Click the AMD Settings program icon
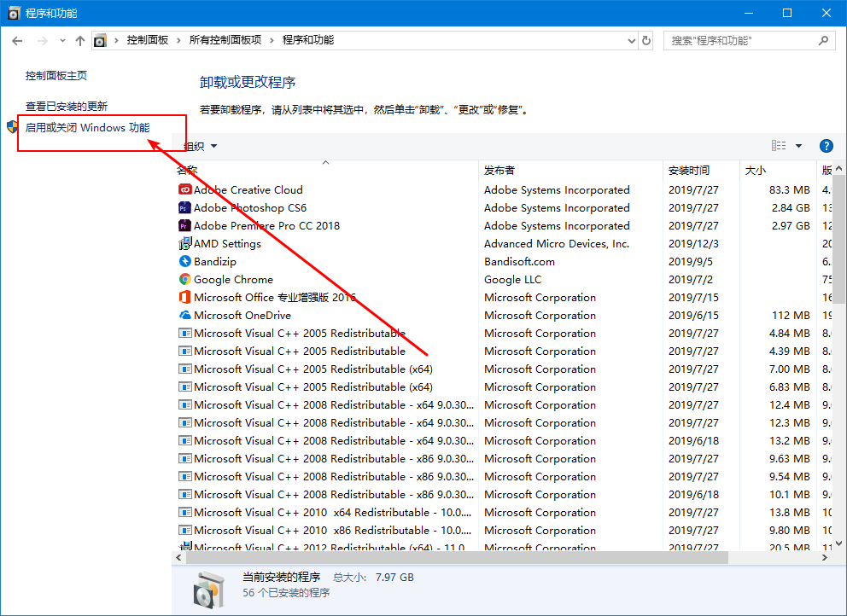 (184, 243)
